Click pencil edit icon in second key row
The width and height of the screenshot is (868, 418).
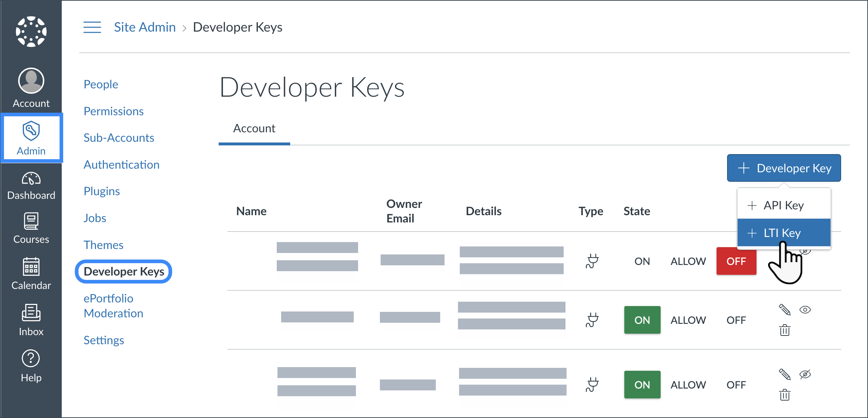pyautogui.click(x=784, y=310)
